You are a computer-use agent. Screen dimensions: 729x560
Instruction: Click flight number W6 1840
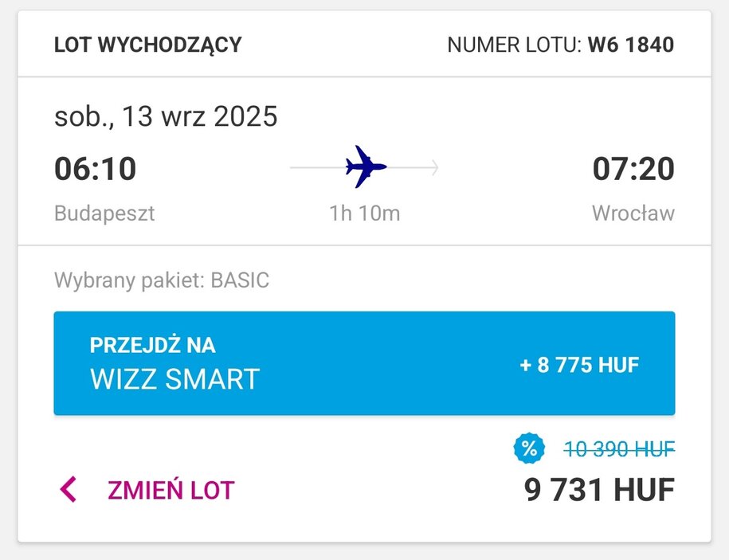tap(631, 45)
